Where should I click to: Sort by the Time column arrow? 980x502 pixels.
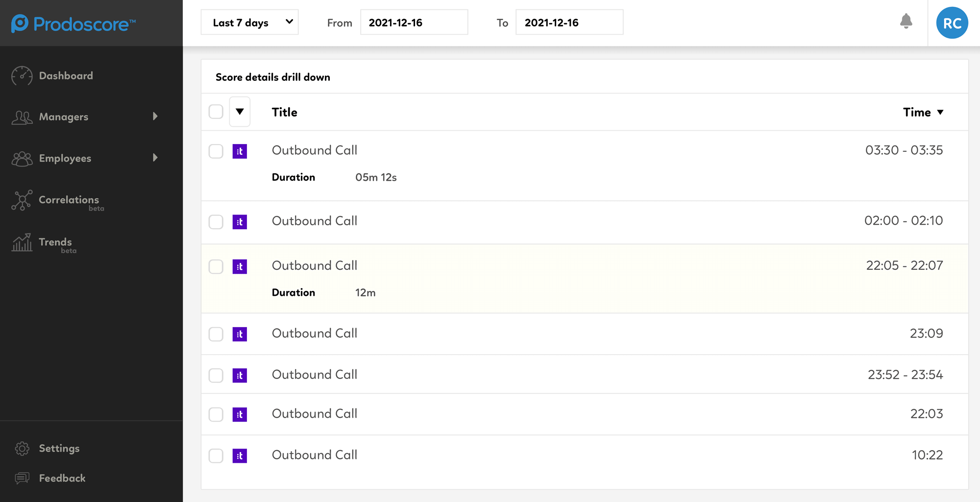tap(940, 112)
